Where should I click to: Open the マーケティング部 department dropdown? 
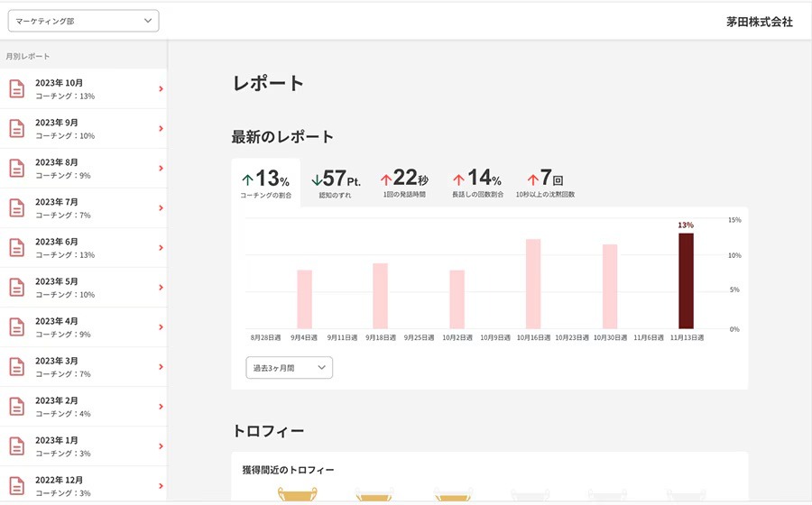coord(83,22)
